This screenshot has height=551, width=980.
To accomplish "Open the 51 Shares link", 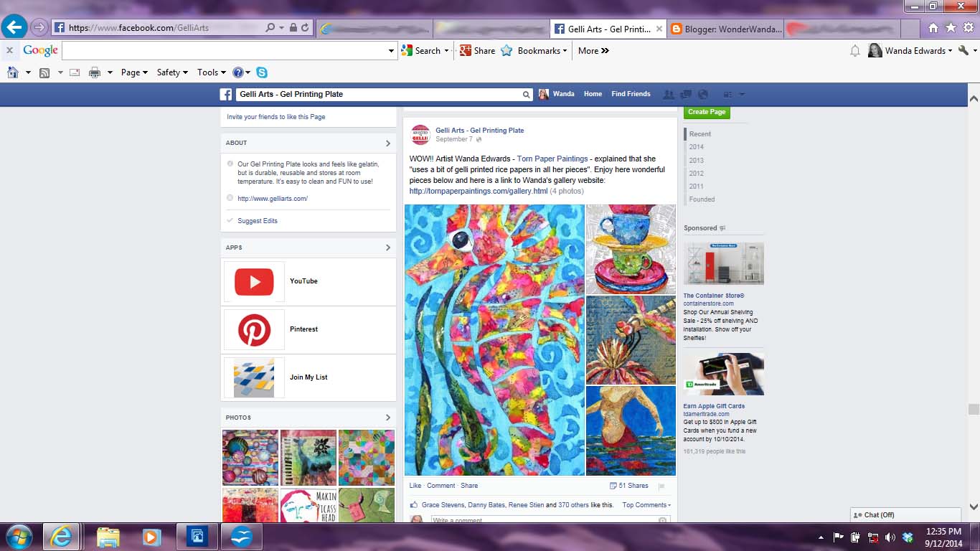I will [x=629, y=486].
